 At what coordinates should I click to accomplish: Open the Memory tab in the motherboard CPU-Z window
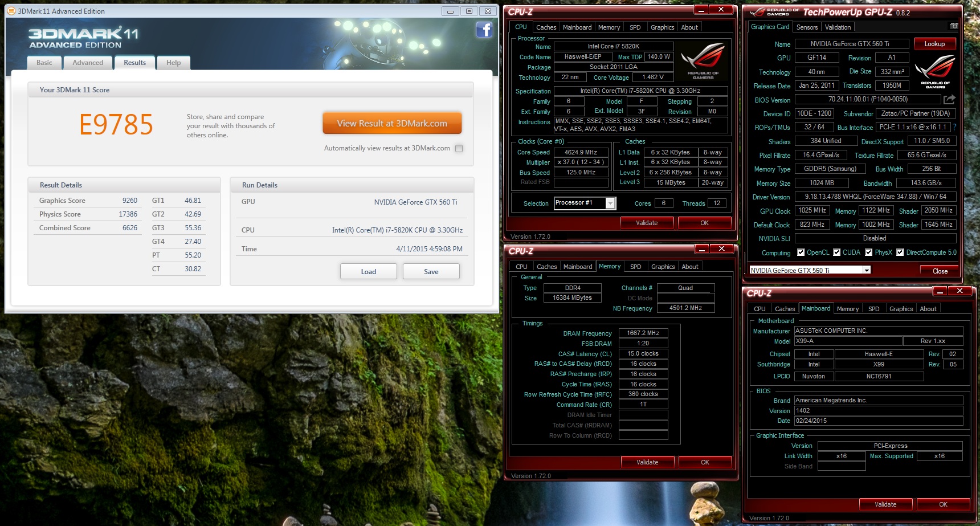[x=848, y=309]
